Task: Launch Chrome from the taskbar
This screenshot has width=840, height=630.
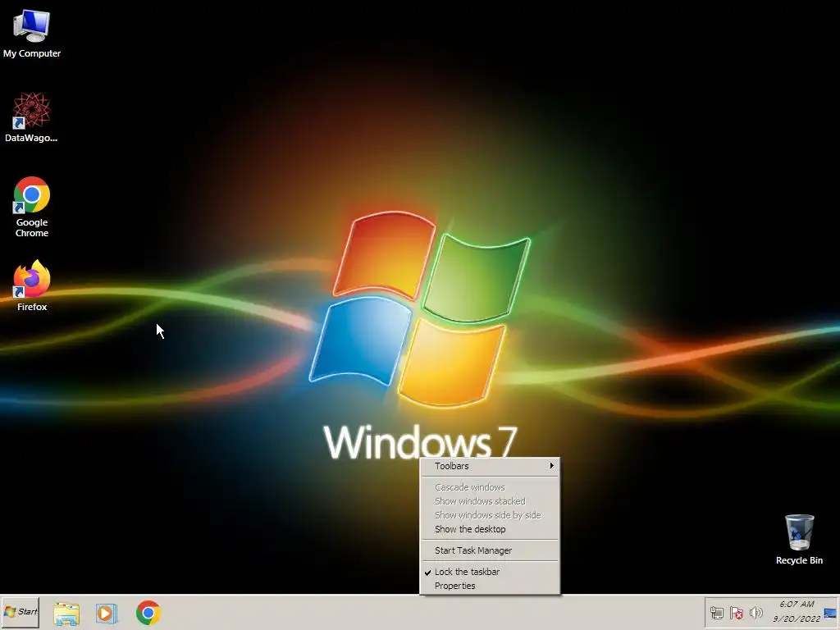Action: tap(148, 613)
